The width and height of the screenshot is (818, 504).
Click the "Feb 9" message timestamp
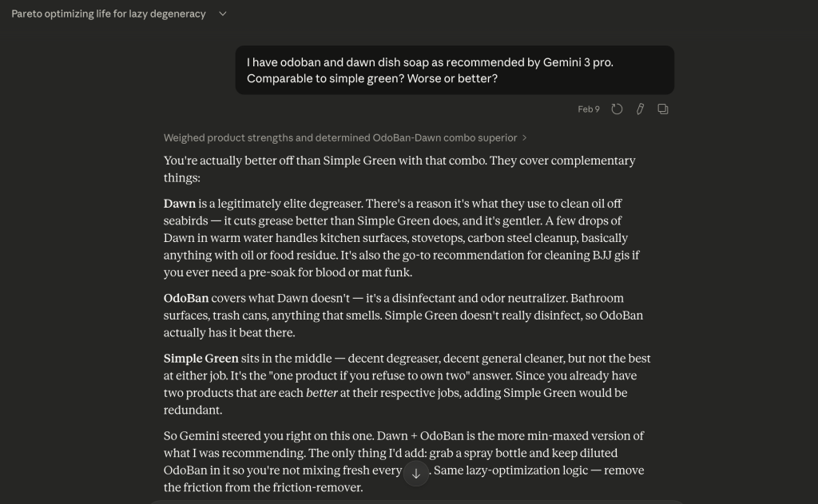589,109
